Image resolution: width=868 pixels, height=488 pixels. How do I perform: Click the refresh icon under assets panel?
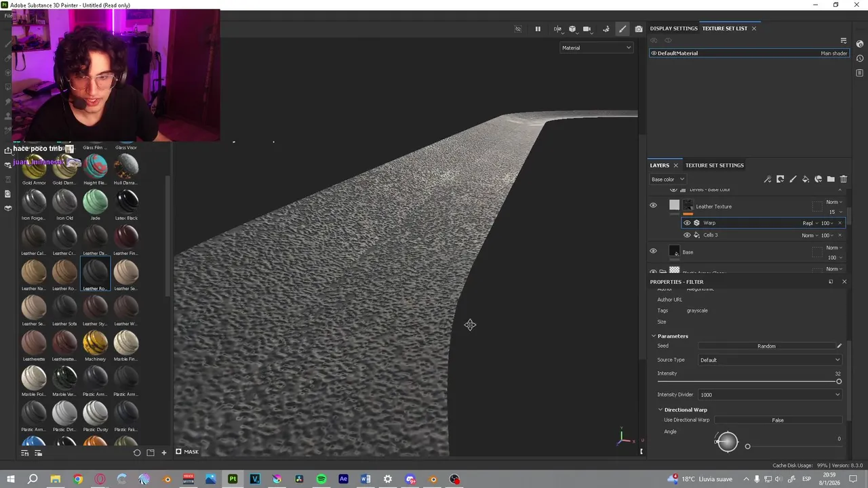coord(137,453)
